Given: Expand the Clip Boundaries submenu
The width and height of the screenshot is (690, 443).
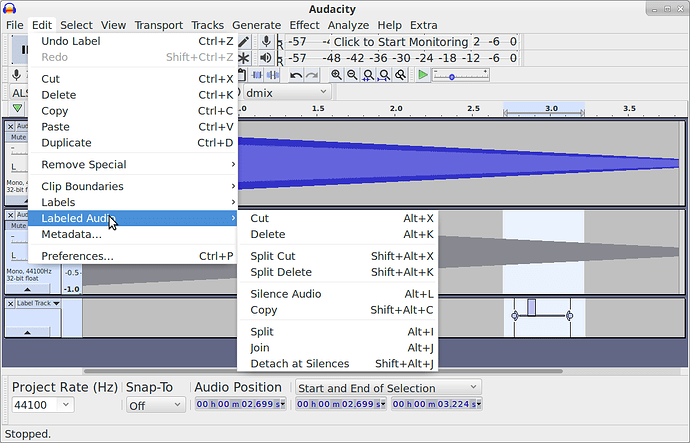Looking at the screenshot, I should [133, 187].
